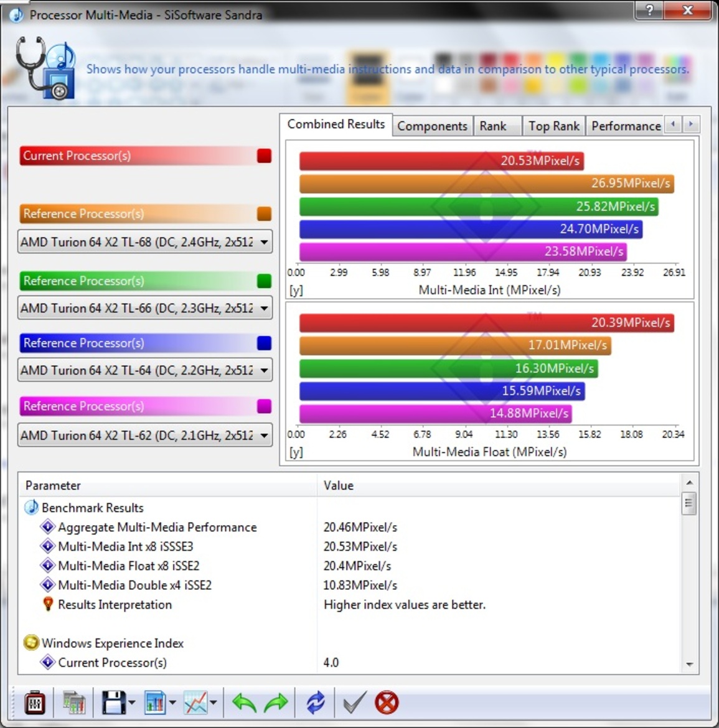This screenshot has width=719, height=728.
Task: Cancel with the red circle X icon
Action: tap(387, 703)
